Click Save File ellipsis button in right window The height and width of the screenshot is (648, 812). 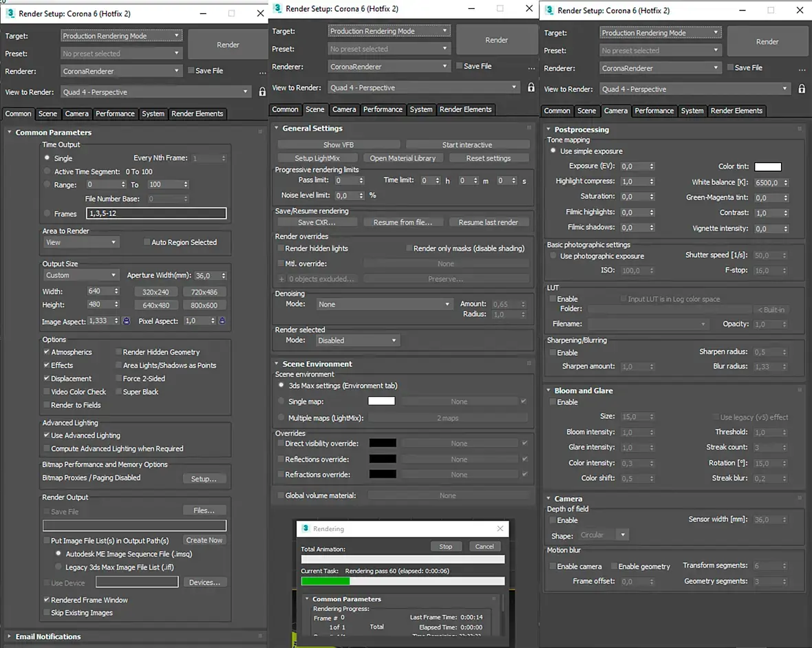point(802,70)
